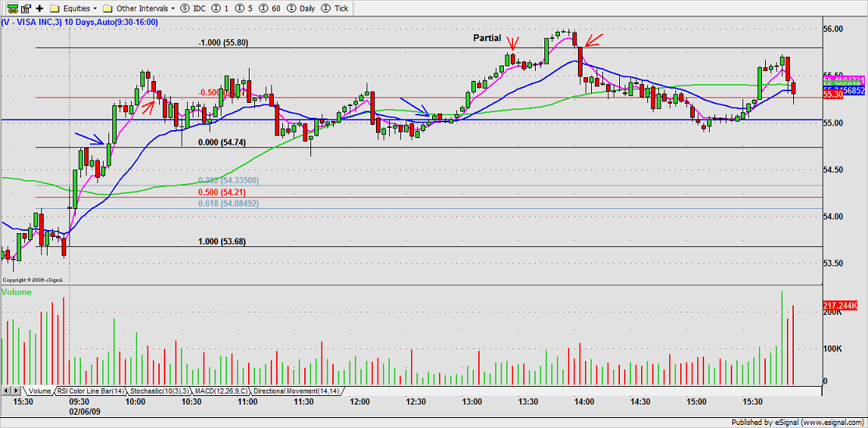This screenshot has width=868, height=428.
Task: Click the VISA INC chart title text
Action: (x=80, y=22)
